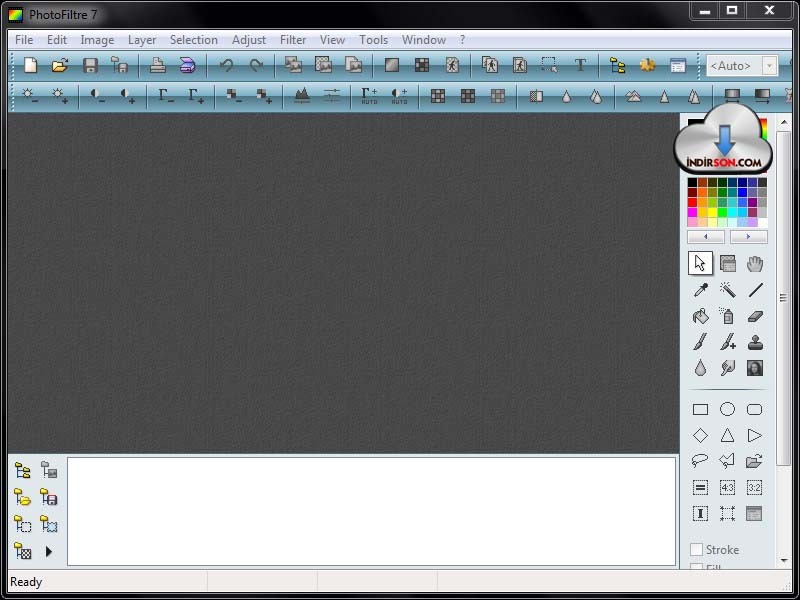Click the Print icon in the toolbar
The height and width of the screenshot is (600, 800).
(x=157, y=65)
